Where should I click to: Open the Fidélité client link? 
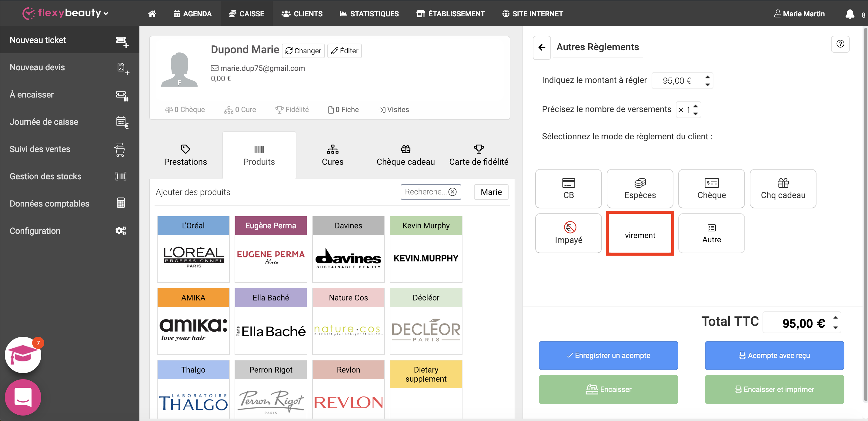(x=292, y=109)
